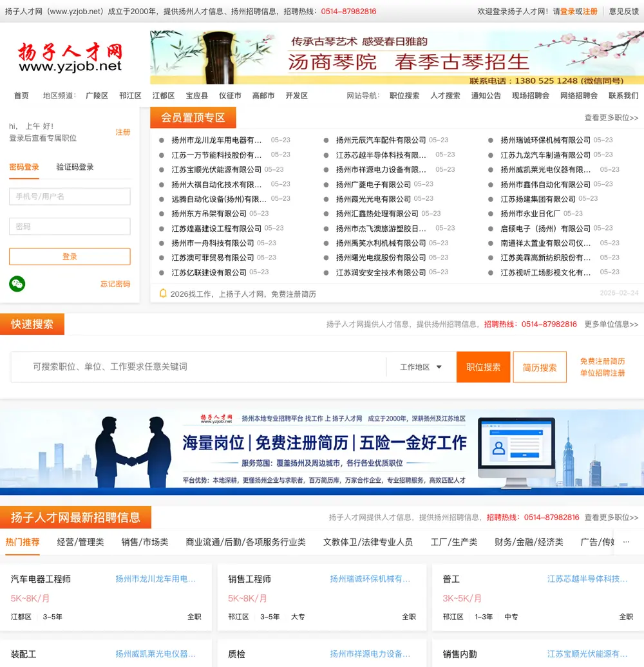Select the 销售/市场类 tab

pos(145,542)
